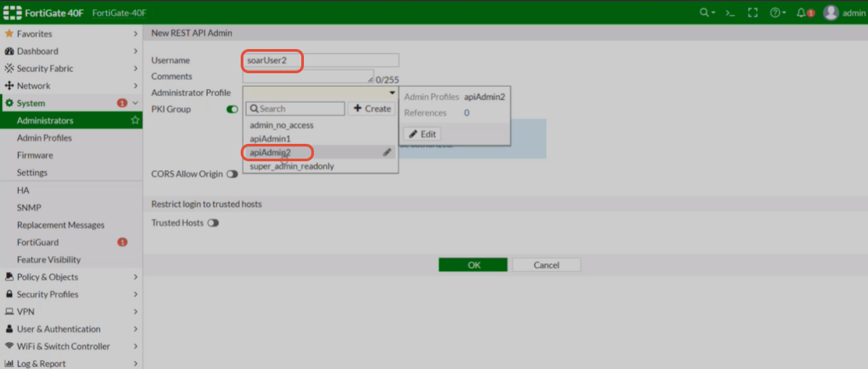Viewport: 868px width, 369px height.
Task: Click the Security Profiles lock icon
Action: point(9,294)
